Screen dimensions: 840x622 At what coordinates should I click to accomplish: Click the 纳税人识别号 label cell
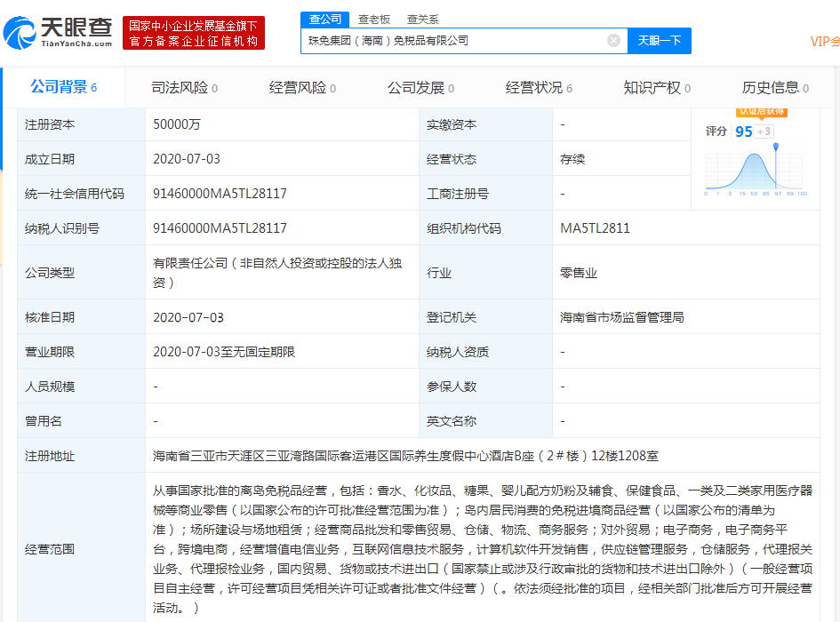pyautogui.click(x=82, y=228)
